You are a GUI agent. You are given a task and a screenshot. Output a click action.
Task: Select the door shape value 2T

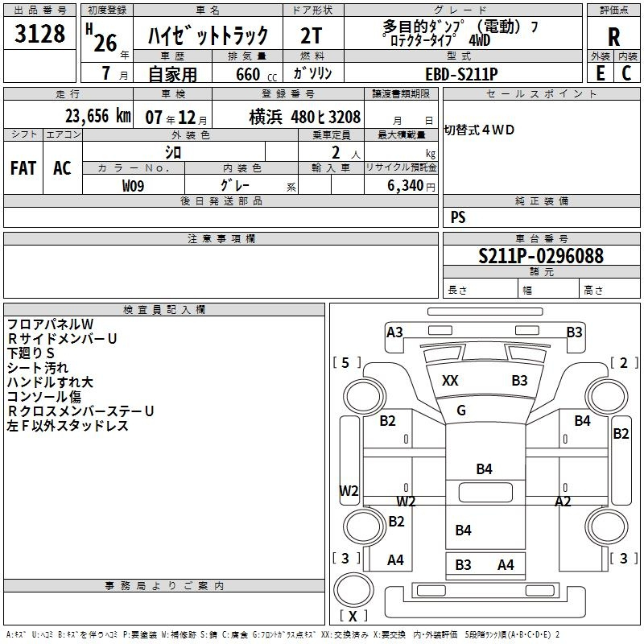point(312,35)
